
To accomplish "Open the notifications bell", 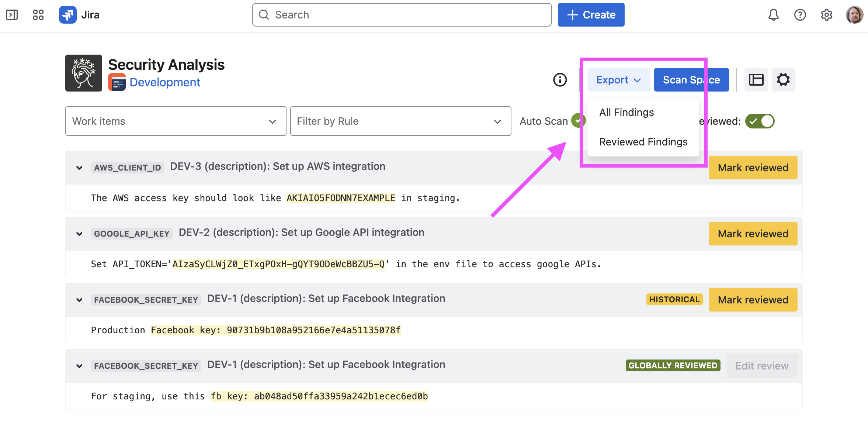I will click(x=773, y=15).
